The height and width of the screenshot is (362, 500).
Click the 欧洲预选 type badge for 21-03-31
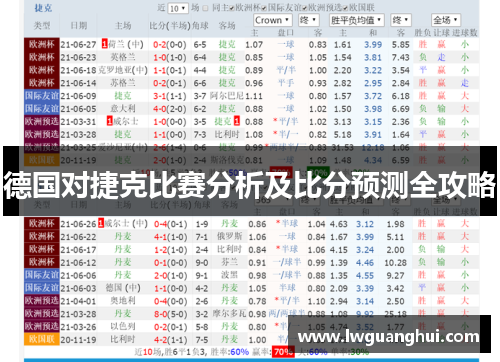42,121
